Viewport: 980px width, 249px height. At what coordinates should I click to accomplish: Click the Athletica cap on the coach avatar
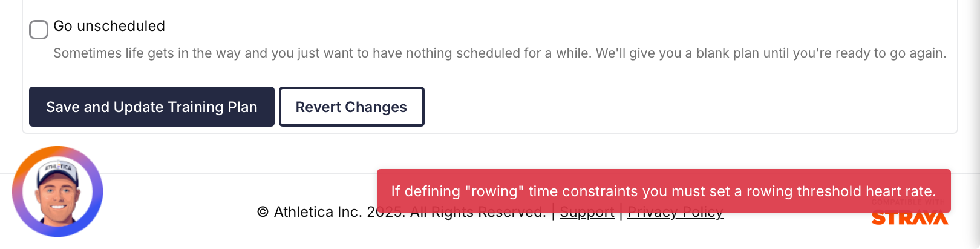click(58, 171)
